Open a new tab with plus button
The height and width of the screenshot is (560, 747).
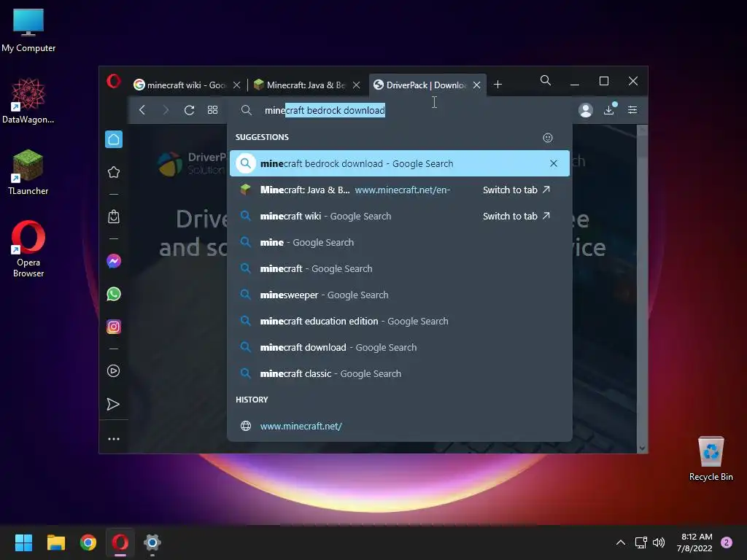coord(498,85)
